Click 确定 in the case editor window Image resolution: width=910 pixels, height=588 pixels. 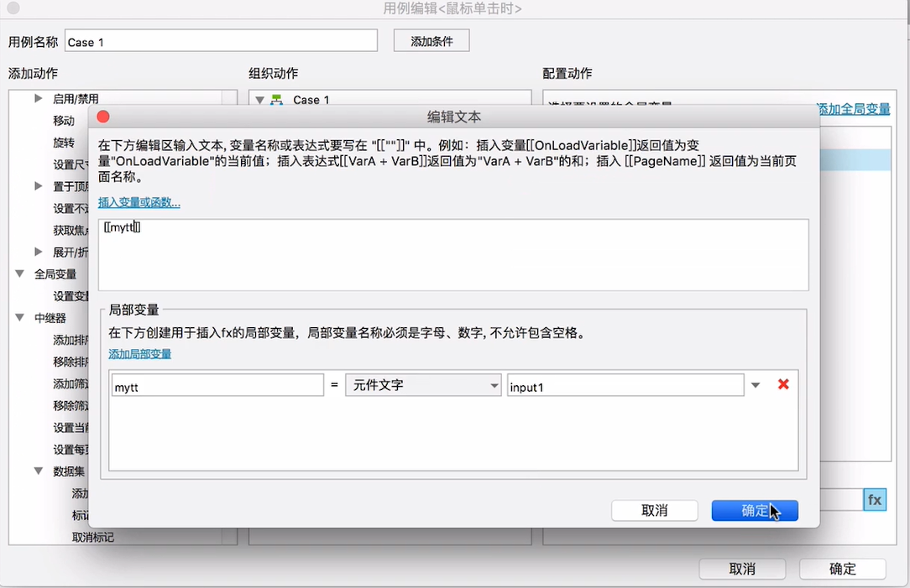tap(842, 569)
